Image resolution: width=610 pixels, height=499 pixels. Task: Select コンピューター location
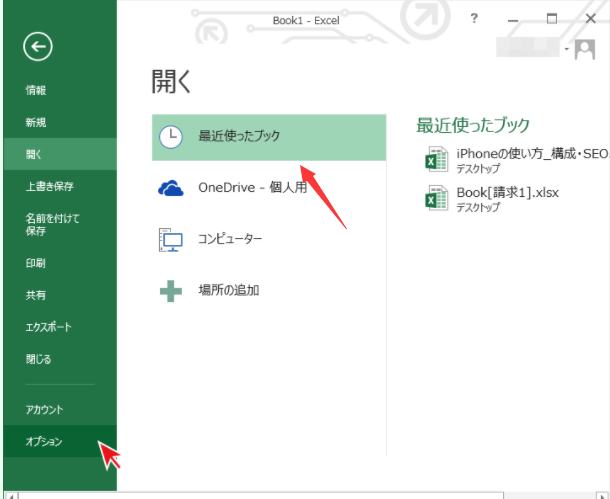[x=269, y=239]
